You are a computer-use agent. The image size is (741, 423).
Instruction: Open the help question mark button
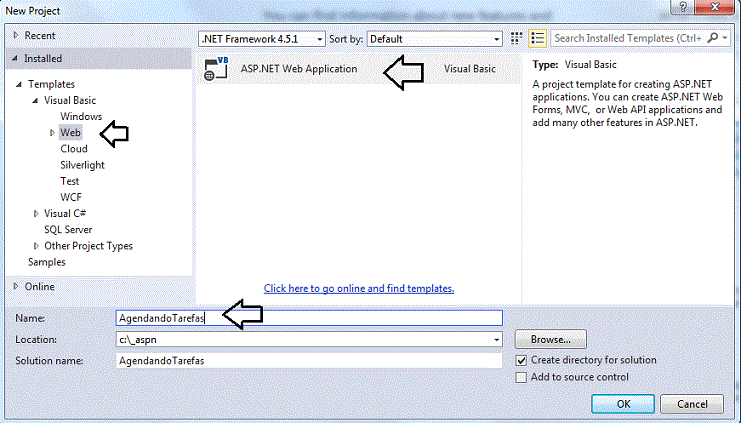pos(683,8)
